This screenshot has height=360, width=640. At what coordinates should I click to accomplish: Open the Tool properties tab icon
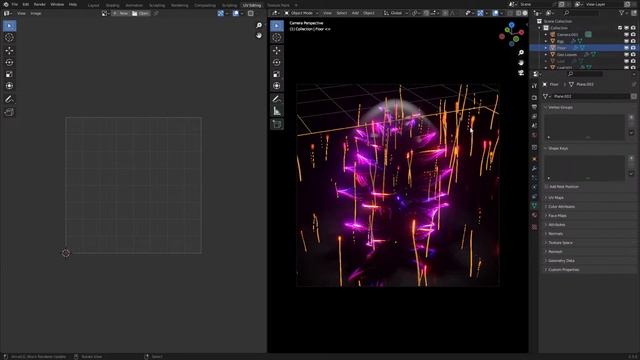pos(534,86)
